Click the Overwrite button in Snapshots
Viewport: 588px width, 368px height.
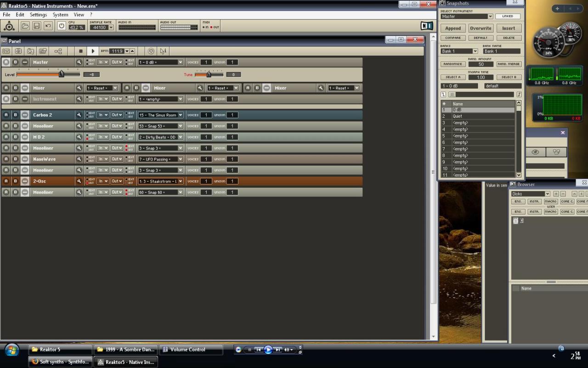[481, 28]
